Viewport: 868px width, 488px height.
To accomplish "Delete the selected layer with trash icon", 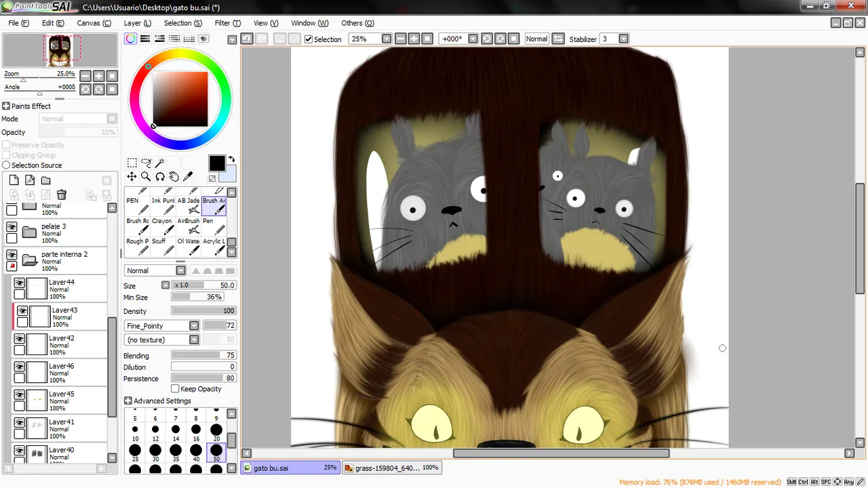I will tap(62, 195).
